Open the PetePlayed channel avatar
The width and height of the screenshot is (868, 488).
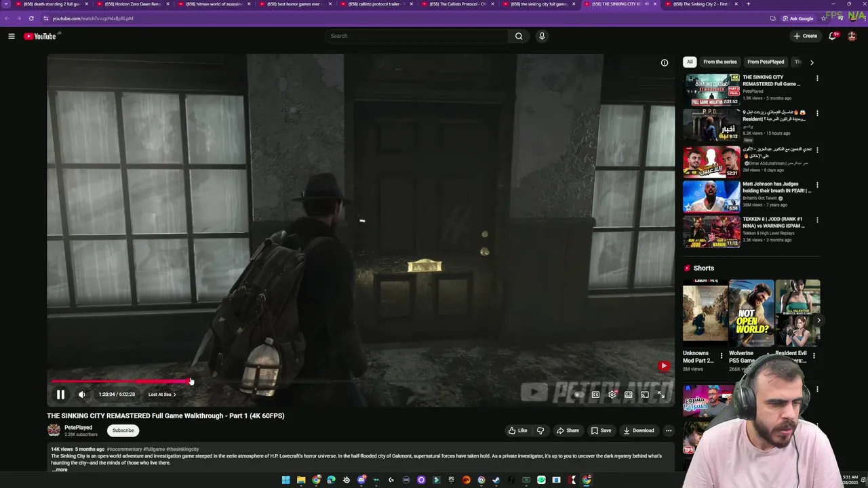(54, 430)
